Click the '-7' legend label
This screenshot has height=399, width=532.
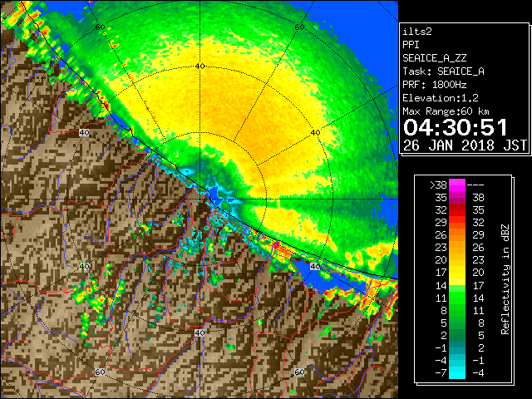(441, 373)
